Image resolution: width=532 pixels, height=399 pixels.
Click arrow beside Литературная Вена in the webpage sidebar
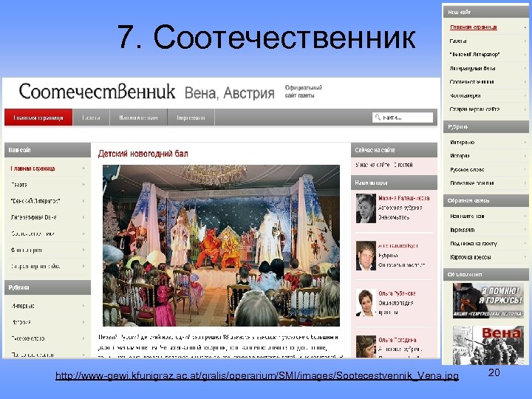pos(83,217)
